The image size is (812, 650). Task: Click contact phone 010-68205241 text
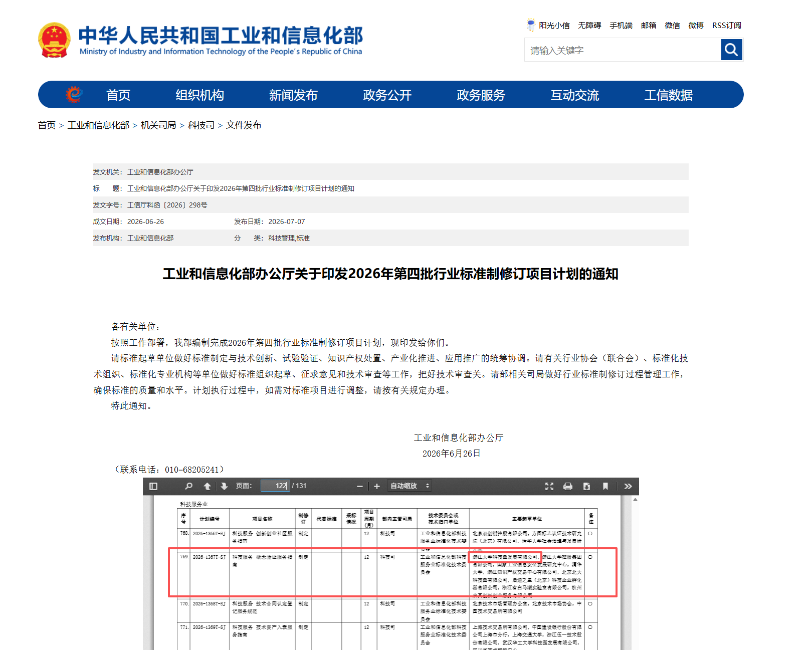pyautogui.click(x=192, y=470)
